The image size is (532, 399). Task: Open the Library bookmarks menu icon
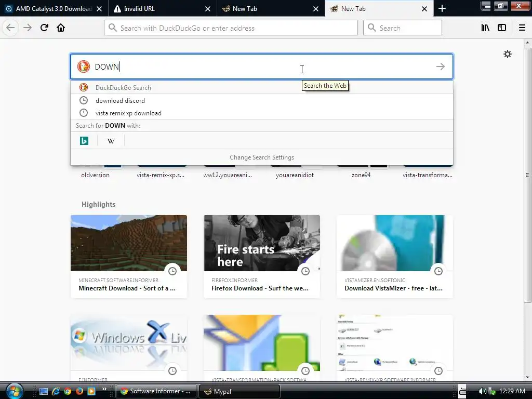485,28
